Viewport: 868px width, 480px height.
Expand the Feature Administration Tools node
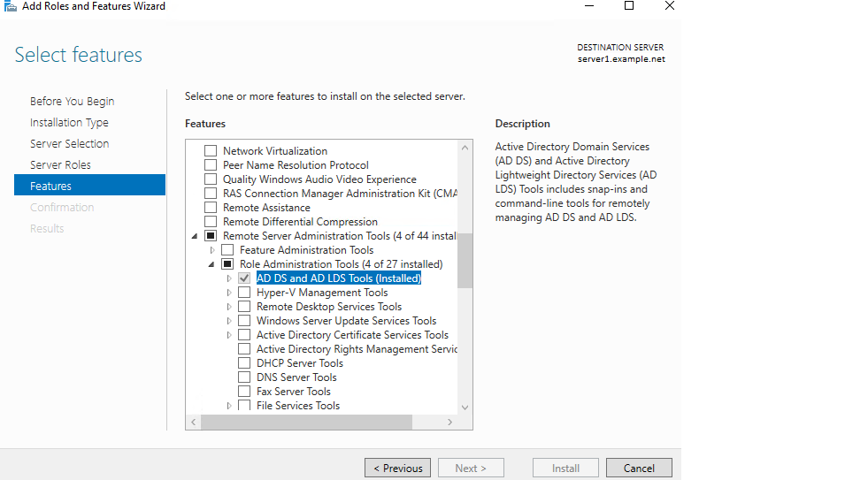tap(211, 250)
